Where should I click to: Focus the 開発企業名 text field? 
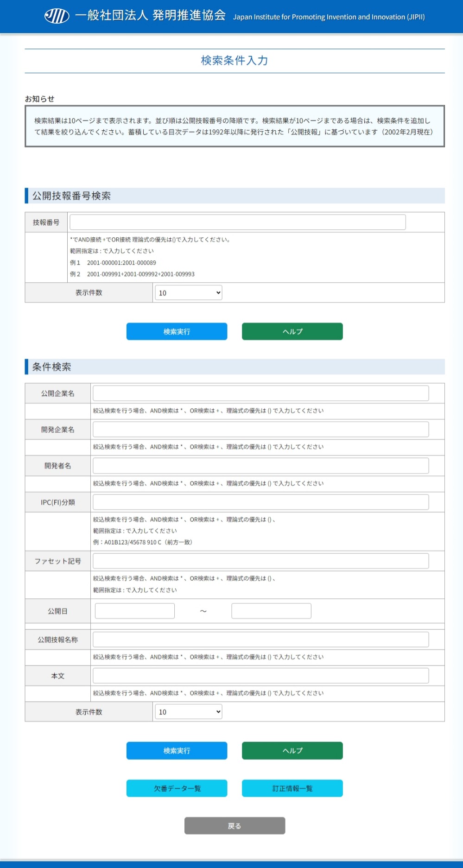point(260,429)
